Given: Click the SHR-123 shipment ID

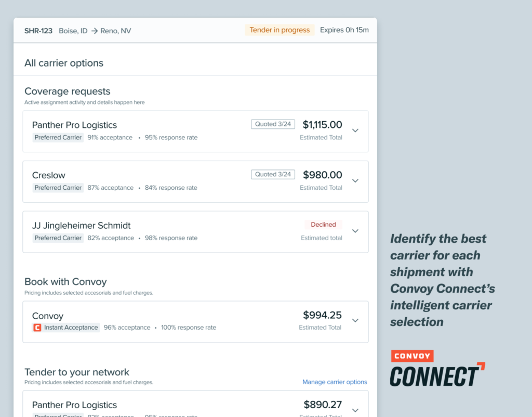Looking at the screenshot, I should click(x=38, y=31).
